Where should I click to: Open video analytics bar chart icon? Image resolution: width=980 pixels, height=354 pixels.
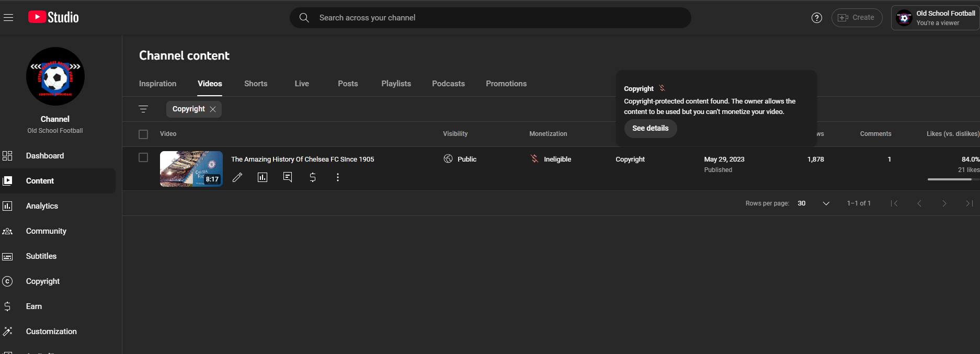[x=263, y=177]
